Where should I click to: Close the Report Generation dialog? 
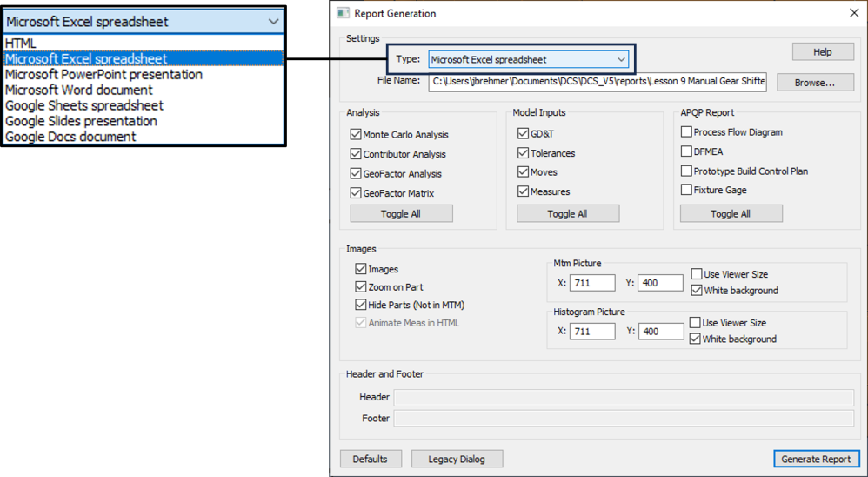point(854,13)
